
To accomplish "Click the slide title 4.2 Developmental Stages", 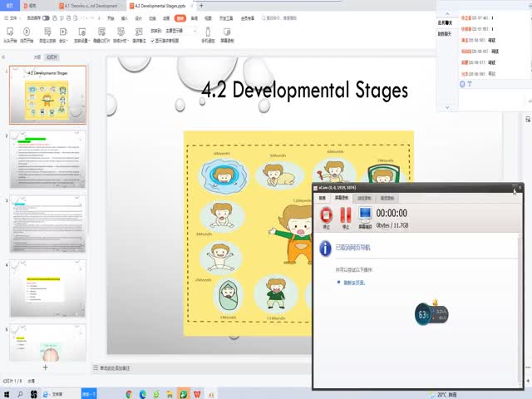I will coord(305,91).
